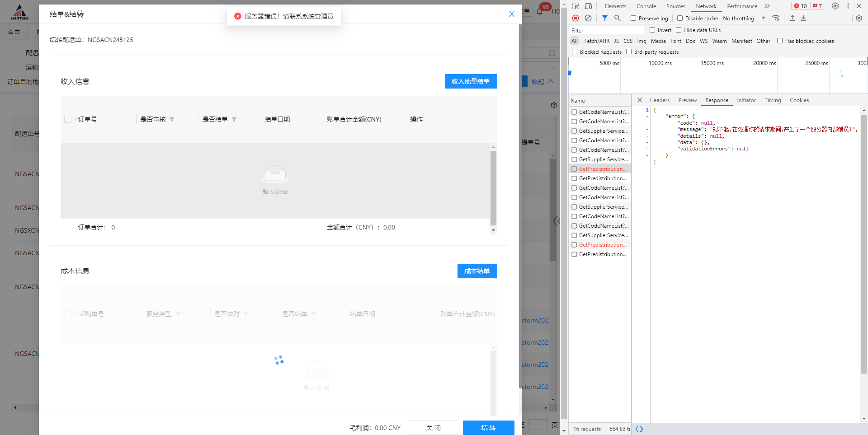Expand more DevTools tabs chevron
The height and width of the screenshot is (435, 868).
coord(767,6)
